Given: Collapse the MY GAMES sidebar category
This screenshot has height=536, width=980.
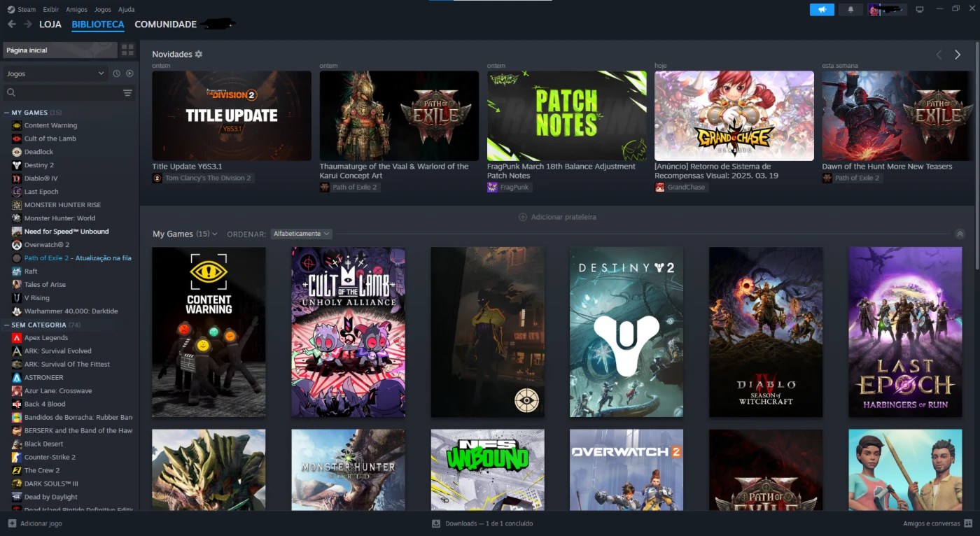Looking at the screenshot, I should point(6,112).
